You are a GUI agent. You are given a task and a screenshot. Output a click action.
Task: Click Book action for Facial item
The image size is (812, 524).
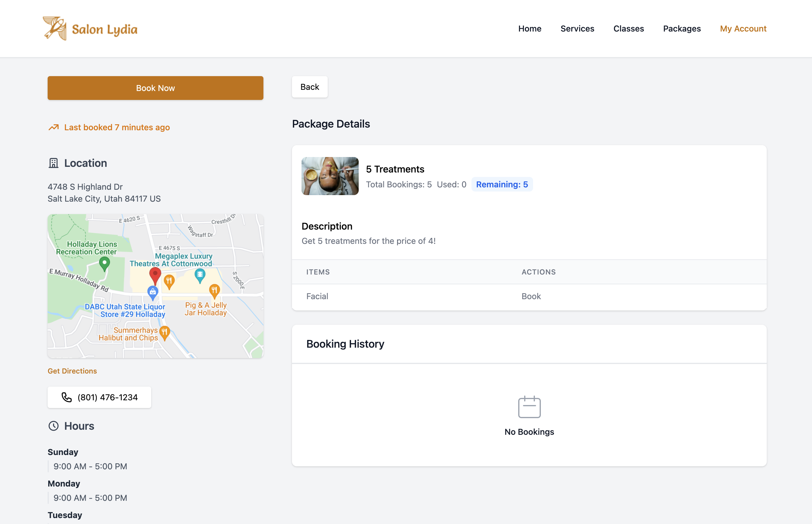click(531, 296)
